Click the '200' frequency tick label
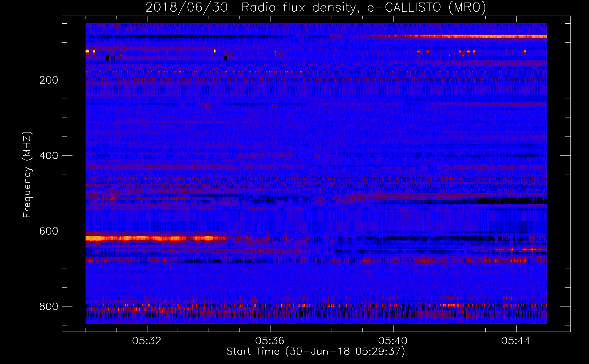589x364 pixels. coord(49,80)
